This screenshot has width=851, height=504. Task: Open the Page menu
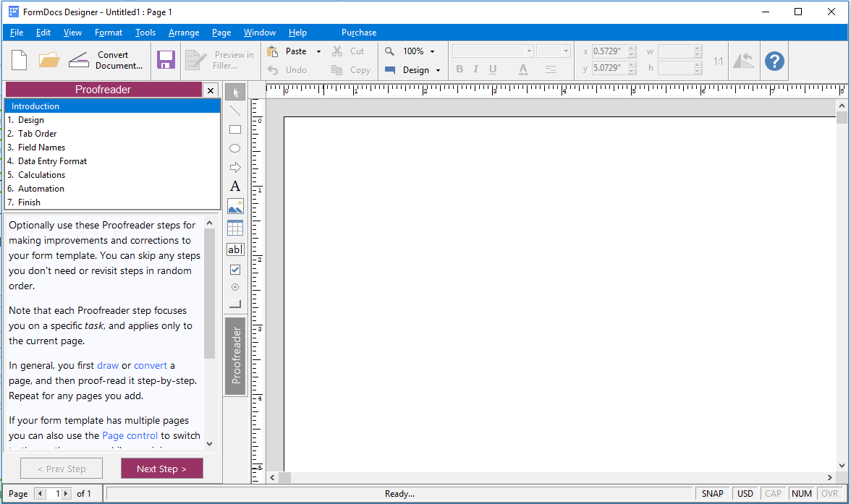pos(221,33)
